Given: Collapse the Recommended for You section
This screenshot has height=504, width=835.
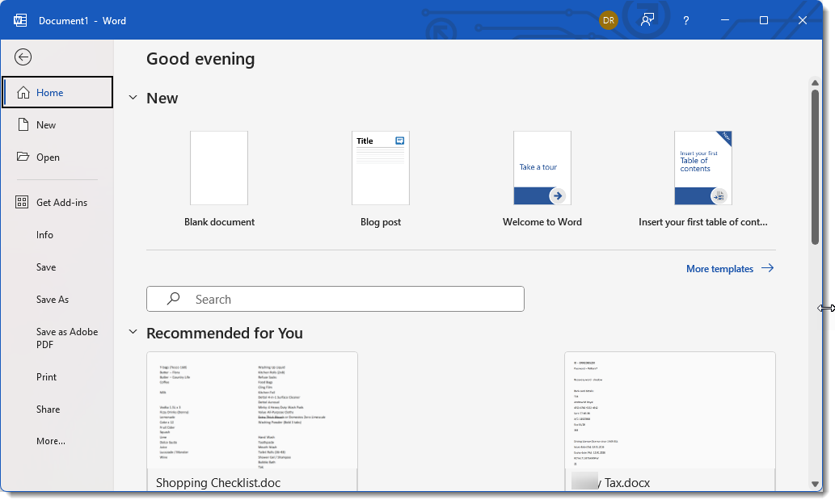Looking at the screenshot, I should 133,333.
